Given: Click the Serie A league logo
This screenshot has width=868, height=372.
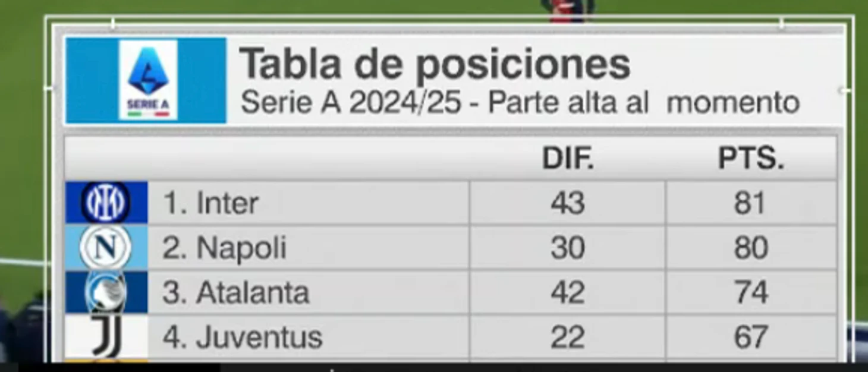Looking at the screenshot, I should [x=148, y=80].
